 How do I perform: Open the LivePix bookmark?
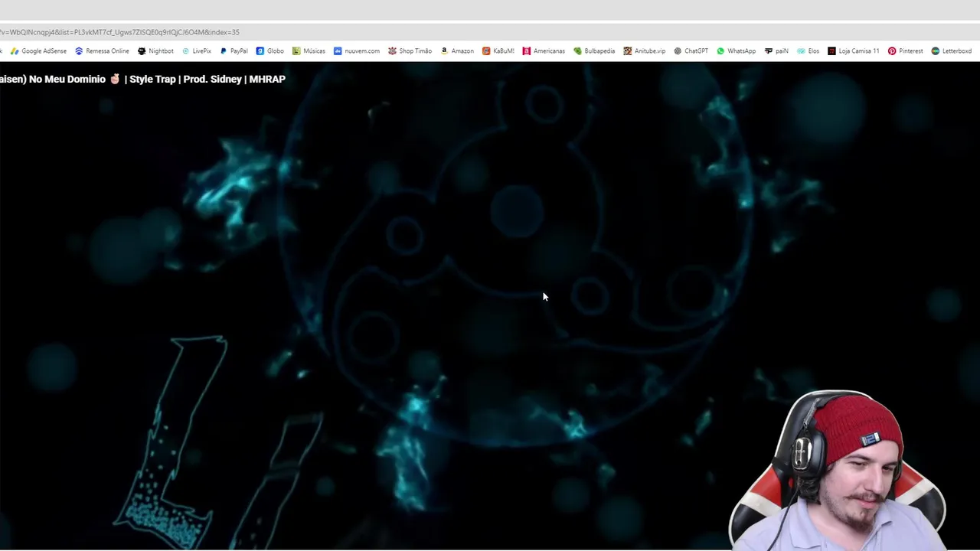[196, 51]
